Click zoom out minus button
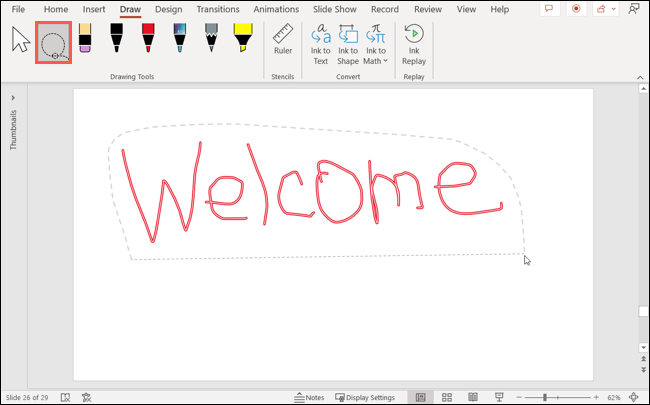 [519, 397]
